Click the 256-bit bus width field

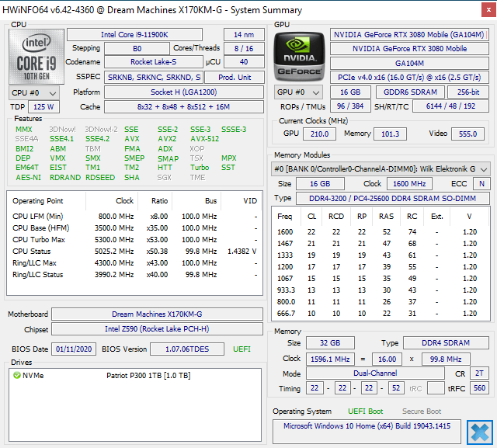(x=468, y=92)
